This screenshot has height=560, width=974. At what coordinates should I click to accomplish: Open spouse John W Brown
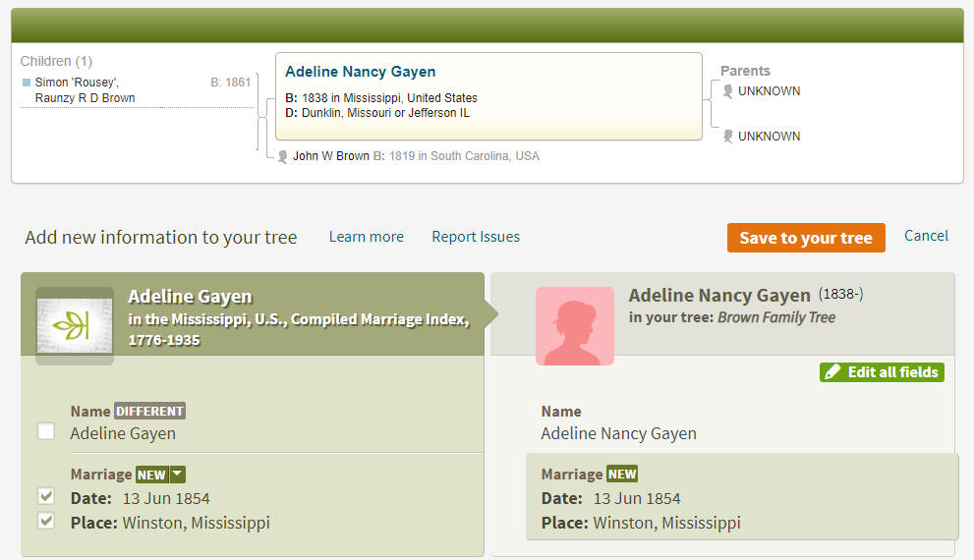330,156
